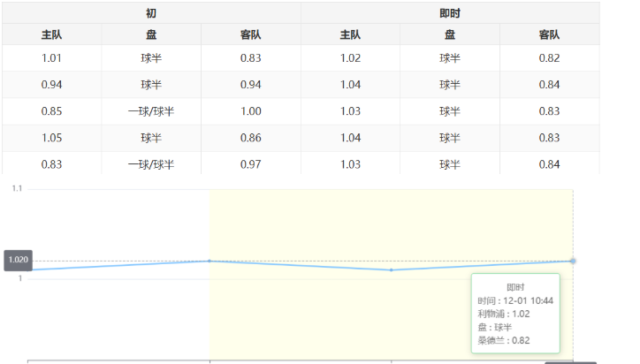This screenshot has height=364, width=640.
Task: Click the 盘 column header under 初
Action: tap(151, 35)
